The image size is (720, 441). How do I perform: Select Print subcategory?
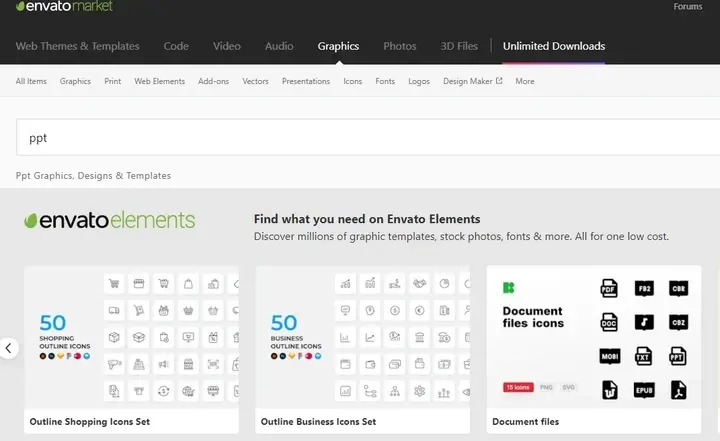coord(112,81)
